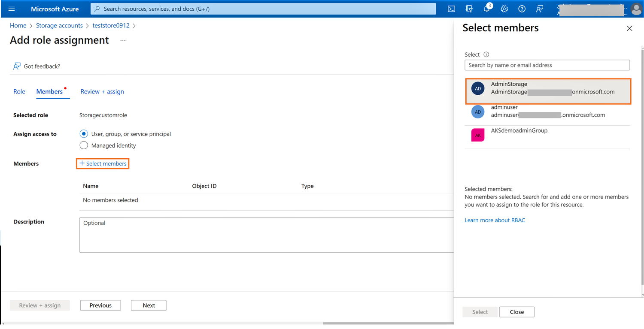The height and width of the screenshot is (329, 644).
Task: Open Learn more about RBAC link
Action: point(495,220)
